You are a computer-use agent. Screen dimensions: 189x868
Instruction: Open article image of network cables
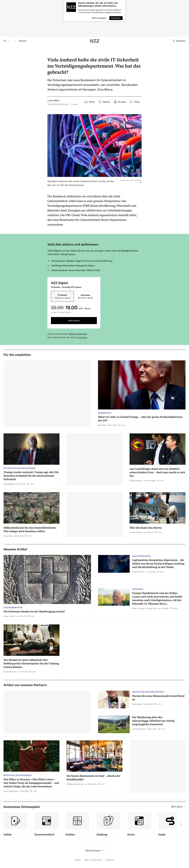tap(94, 146)
